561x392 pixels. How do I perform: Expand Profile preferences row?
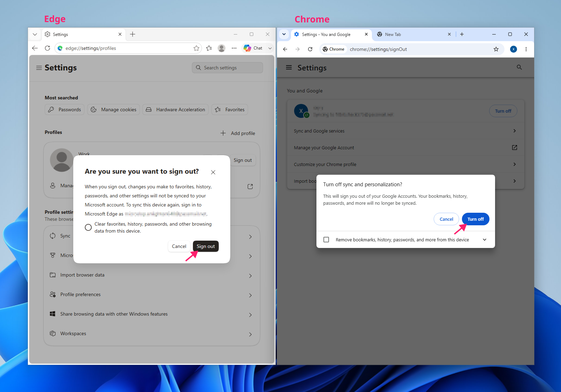pyautogui.click(x=152, y=295)
